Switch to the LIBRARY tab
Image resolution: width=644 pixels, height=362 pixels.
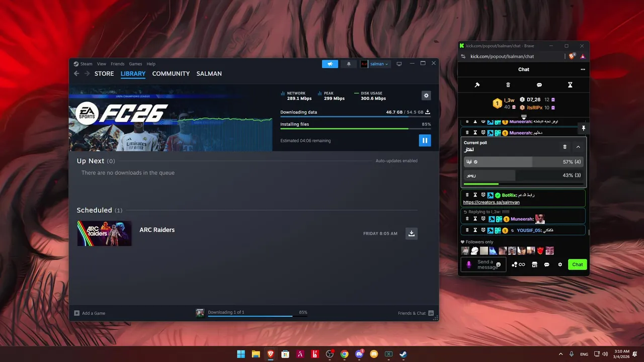133,73
